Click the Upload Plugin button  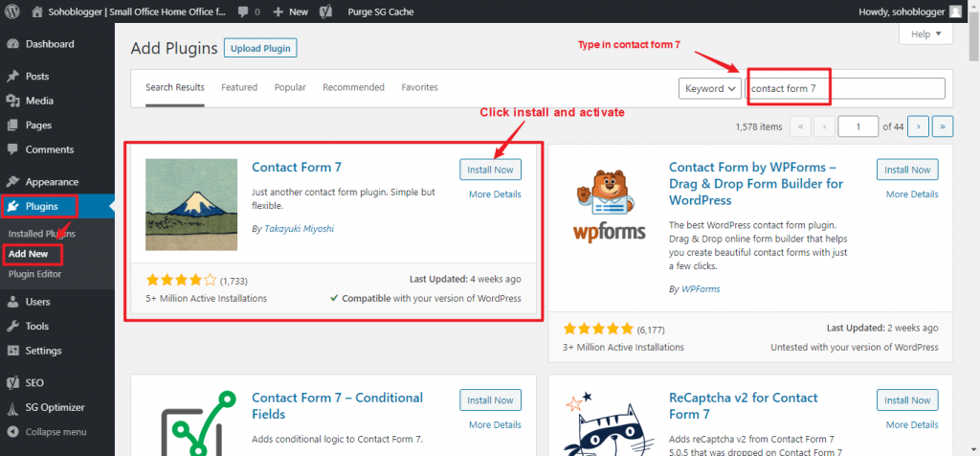[x=260, y=48]
